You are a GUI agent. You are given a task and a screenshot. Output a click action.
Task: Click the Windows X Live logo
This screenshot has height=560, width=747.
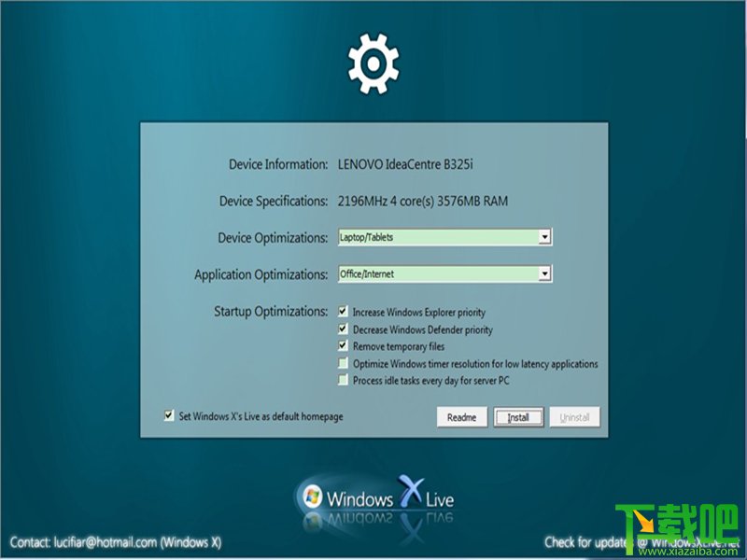coord(377,497)
